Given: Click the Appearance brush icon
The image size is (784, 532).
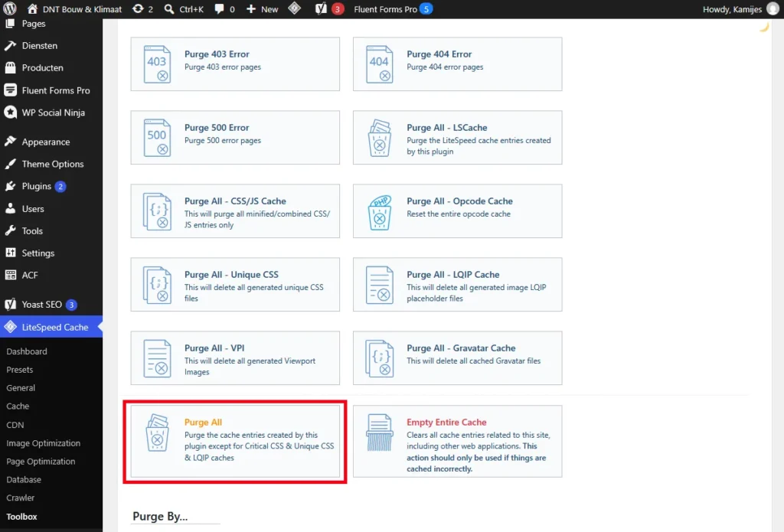Looking at the screenshot, I should [11, 142].
